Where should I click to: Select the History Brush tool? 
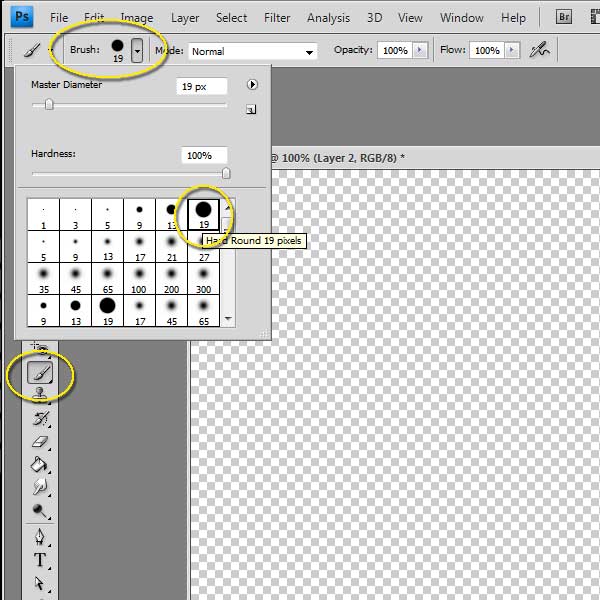click(41, 419)
